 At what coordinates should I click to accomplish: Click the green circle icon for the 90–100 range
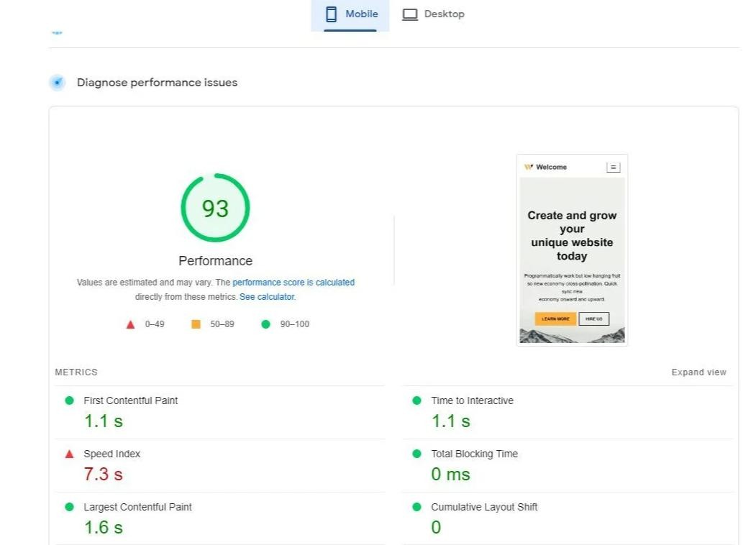click(x=264, y=324)
